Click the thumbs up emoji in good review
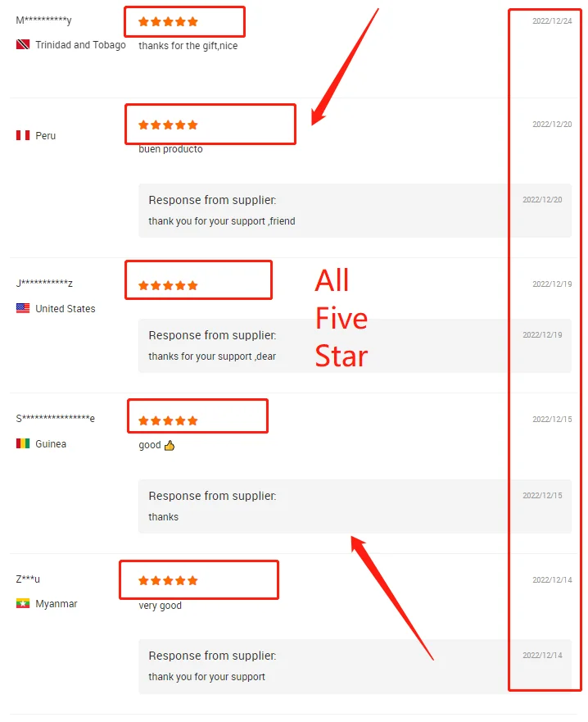This screenshot has height=722, width=588. (170, 446)
